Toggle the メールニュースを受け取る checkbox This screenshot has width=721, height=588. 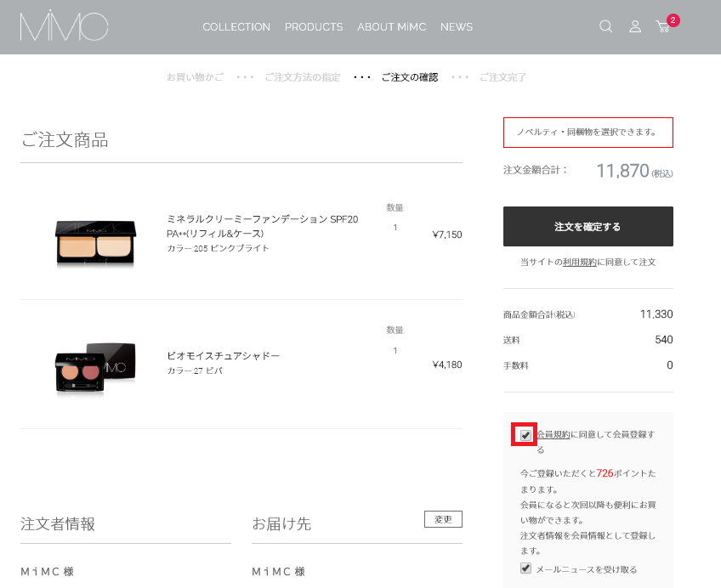tap(525, 568)
